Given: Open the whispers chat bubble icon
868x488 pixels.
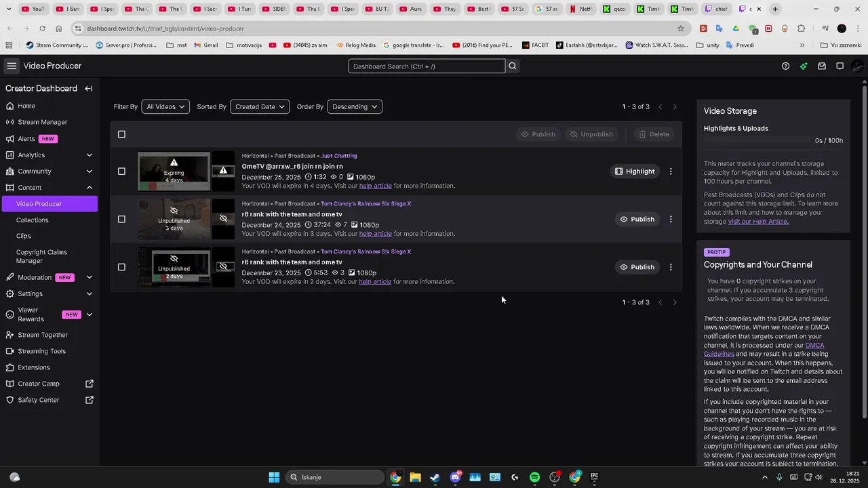Looking at the screenshot, I should 840,66.
